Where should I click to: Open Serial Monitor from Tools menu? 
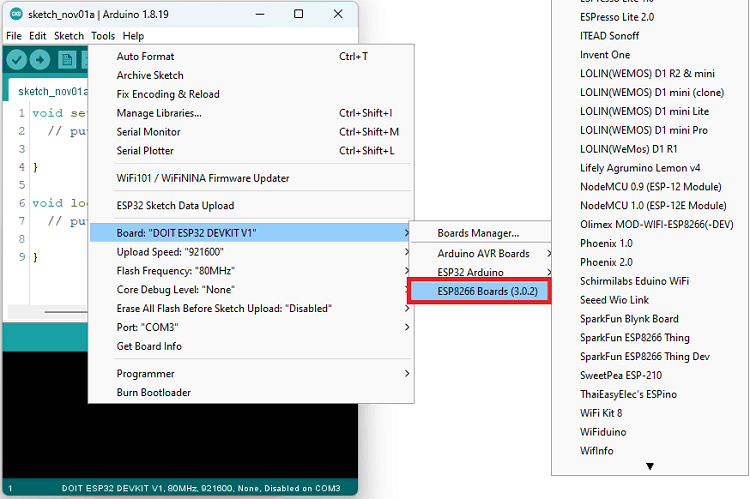(148, 132)
